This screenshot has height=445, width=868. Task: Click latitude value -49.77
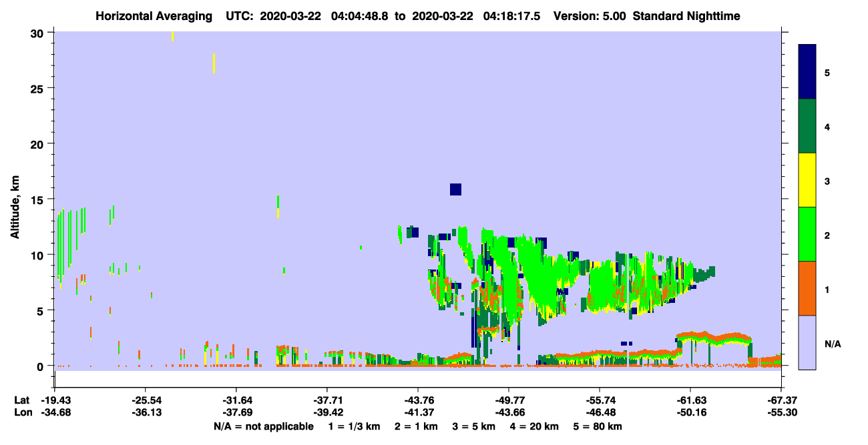click(509, 400)
